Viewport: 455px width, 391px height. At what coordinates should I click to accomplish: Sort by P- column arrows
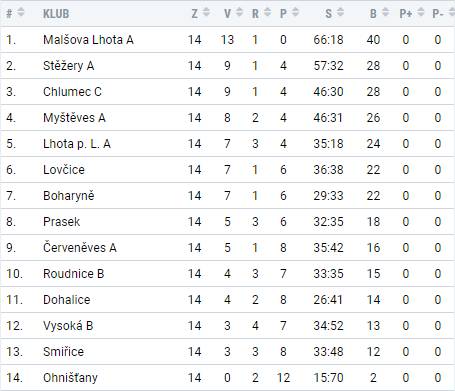(x=451, y=12)
